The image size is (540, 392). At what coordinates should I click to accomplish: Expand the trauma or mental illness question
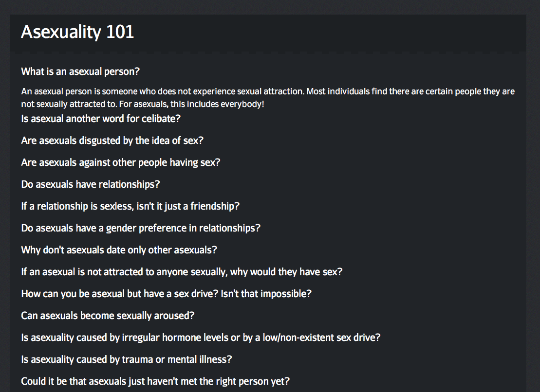126,359
